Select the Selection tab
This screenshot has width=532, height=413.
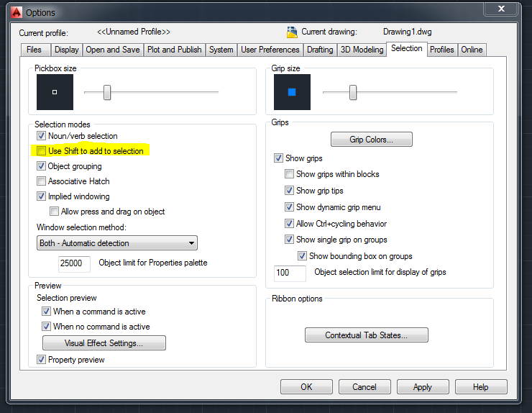(x=407, y=49)
